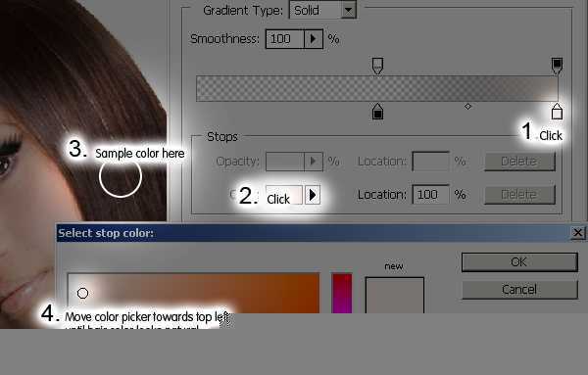Image resolution: width=588 pixels, height=375 pixels.
Task: Click the new color preview swatch
Action: pos(395,296)
